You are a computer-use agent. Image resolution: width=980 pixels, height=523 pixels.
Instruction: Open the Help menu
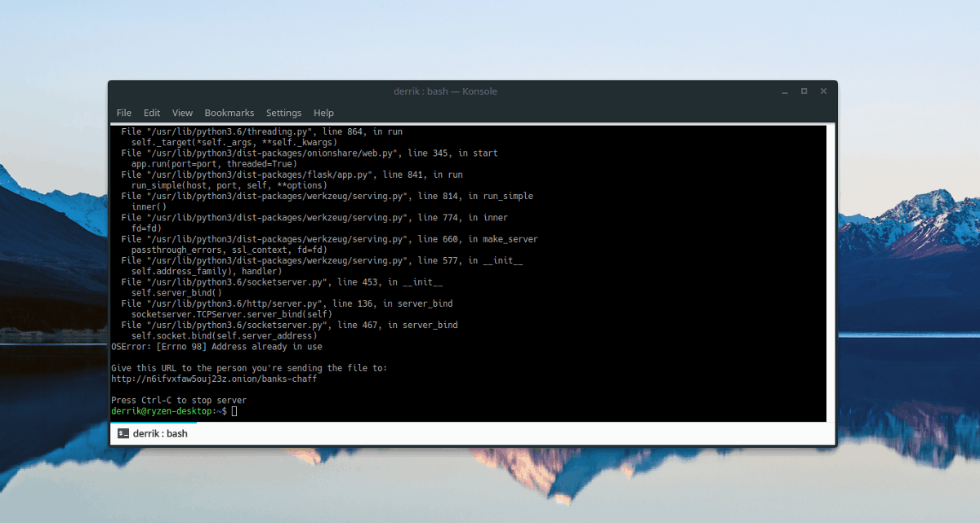[323, 113]
